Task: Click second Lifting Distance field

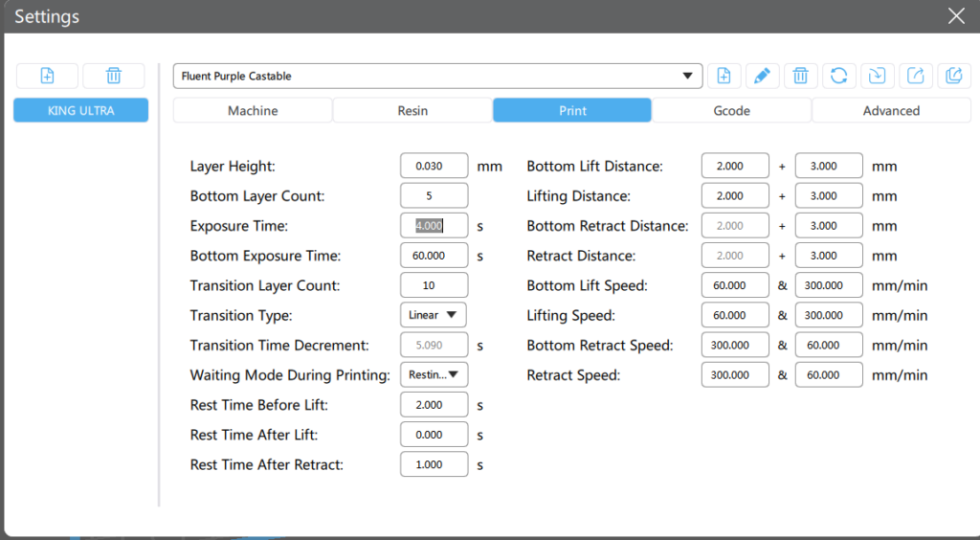Action: click(829, 195)
